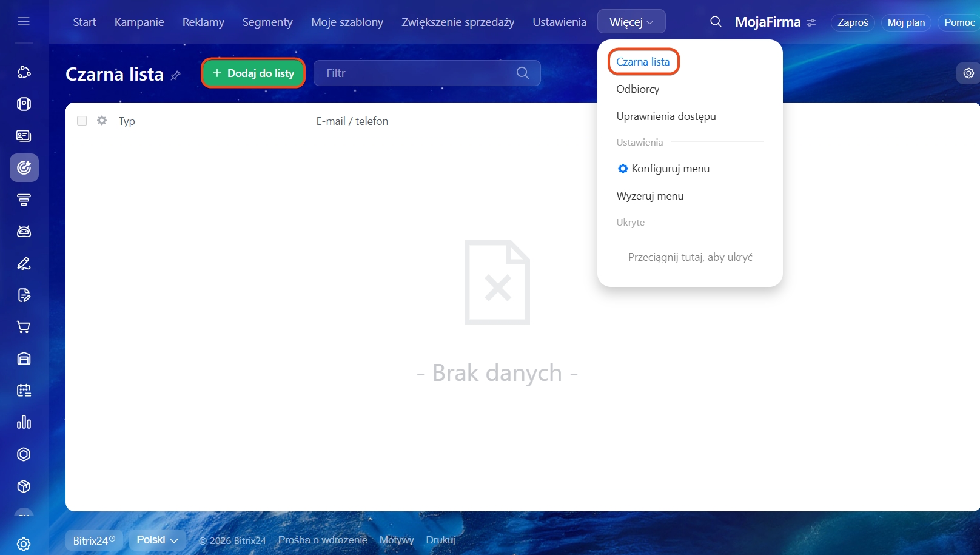The width and height of the screenshot is (980, 555).
Task: Click the settings gear at sidebar bottom
Action: (x=24, y=543)
